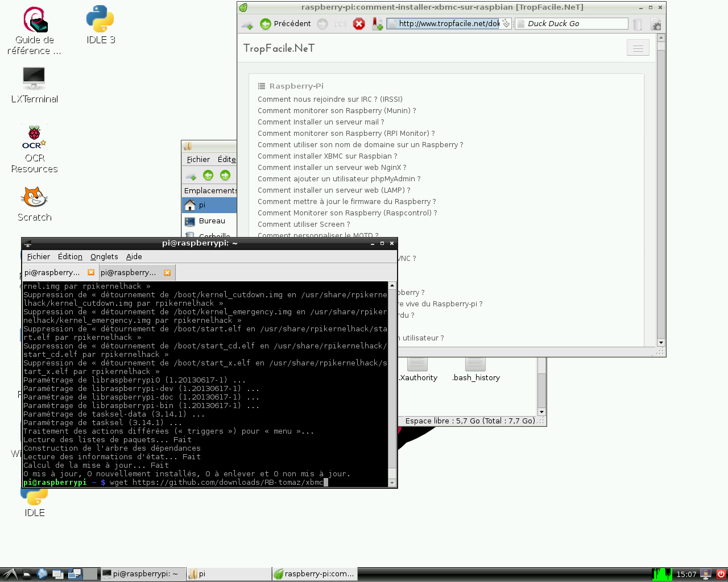Viewport: 728px width, 582px height.
Task: Switch to raspberry-pi browser taskbar button
Action: point(315,574)
